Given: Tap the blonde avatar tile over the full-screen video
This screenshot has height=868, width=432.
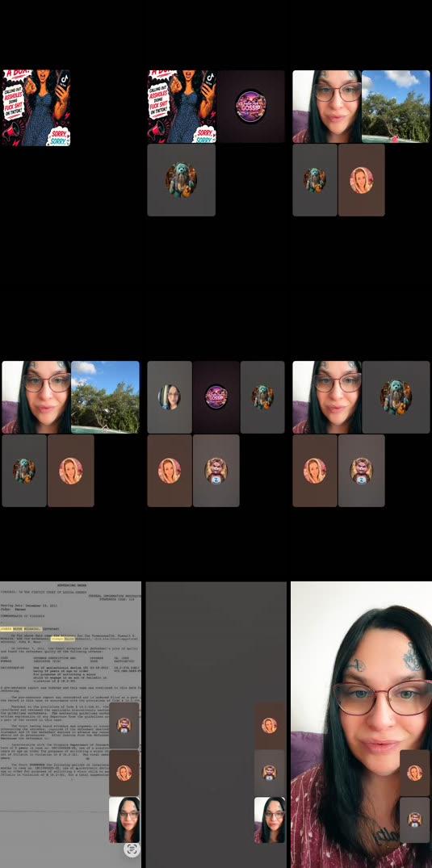Looking at the screenshot, I should pos(415,773).
